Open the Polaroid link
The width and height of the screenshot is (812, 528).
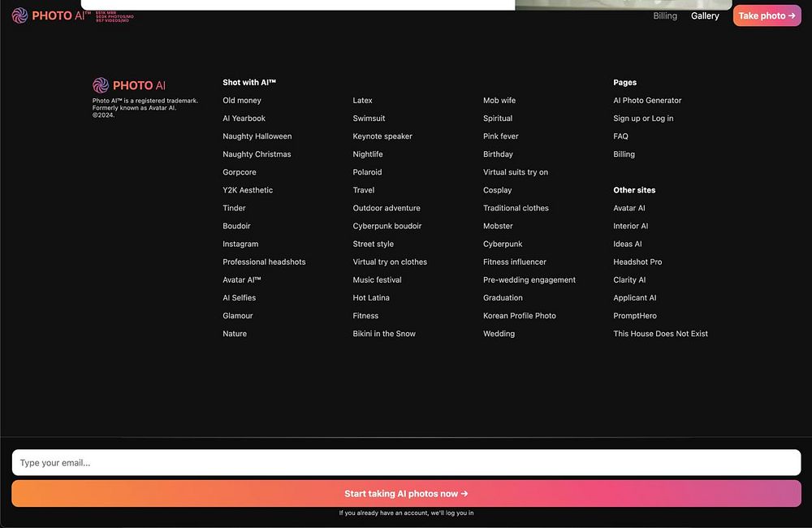click(x=367, y=172)
